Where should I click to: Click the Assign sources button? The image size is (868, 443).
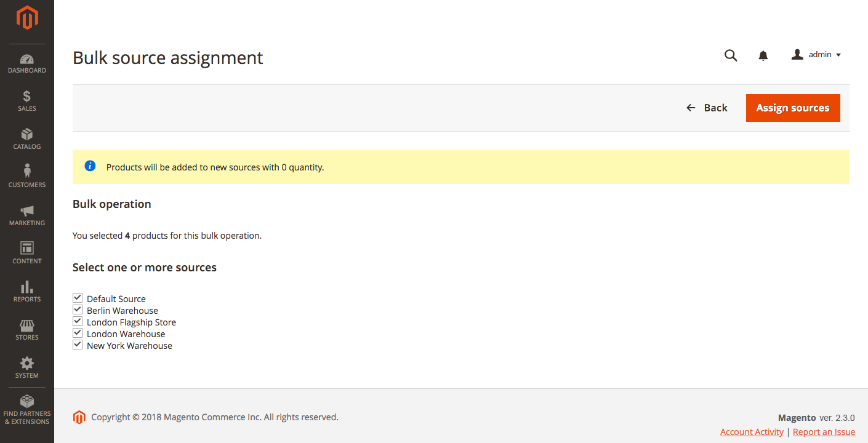[793, 108]
